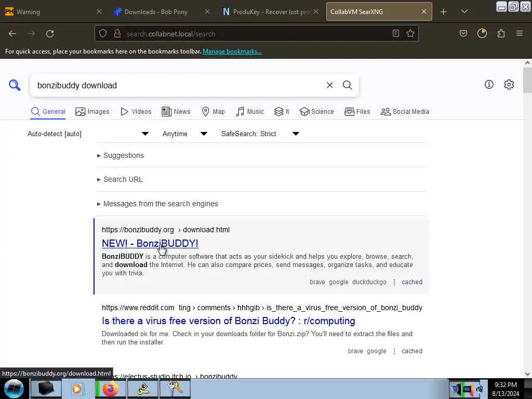
Task: Open the media player taskbar icon
Action: click(78, 389)
